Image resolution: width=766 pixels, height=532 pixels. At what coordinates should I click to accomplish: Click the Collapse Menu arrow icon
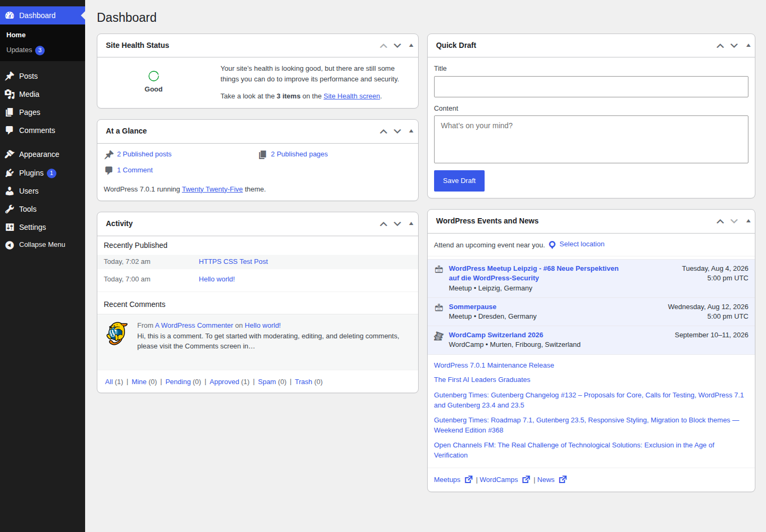pyautogui.click(x=10, y=245)
